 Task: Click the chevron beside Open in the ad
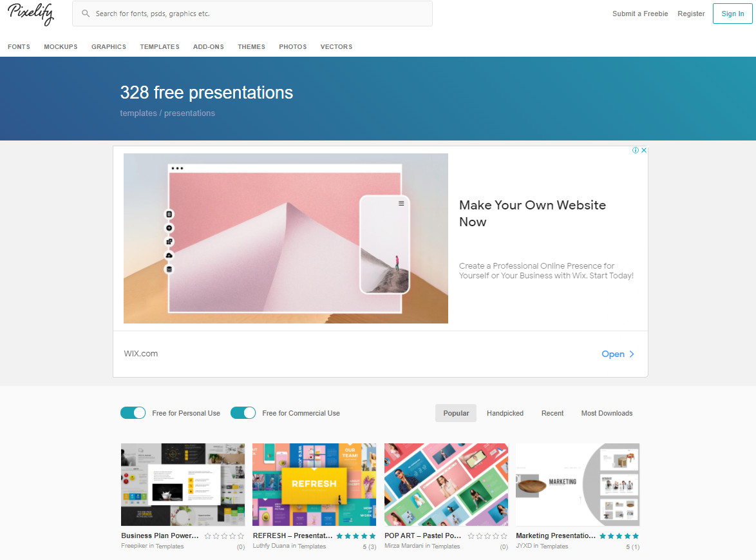(632, 354)
